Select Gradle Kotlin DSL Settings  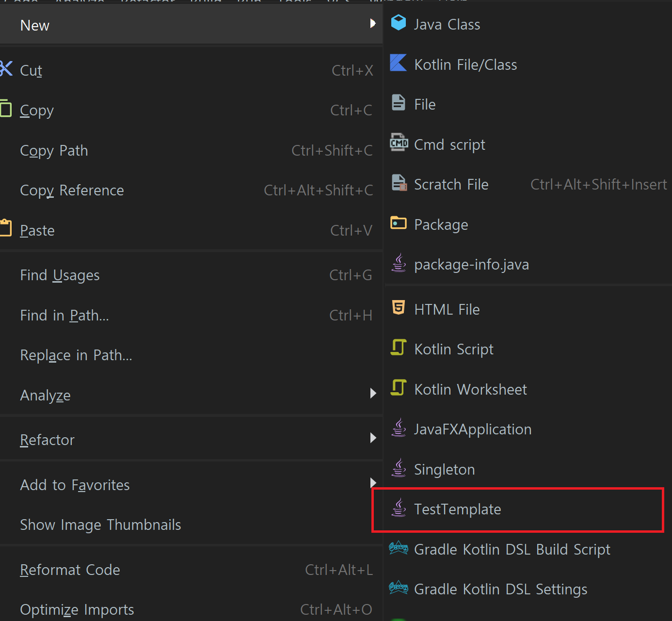click(x=528, y=589)
